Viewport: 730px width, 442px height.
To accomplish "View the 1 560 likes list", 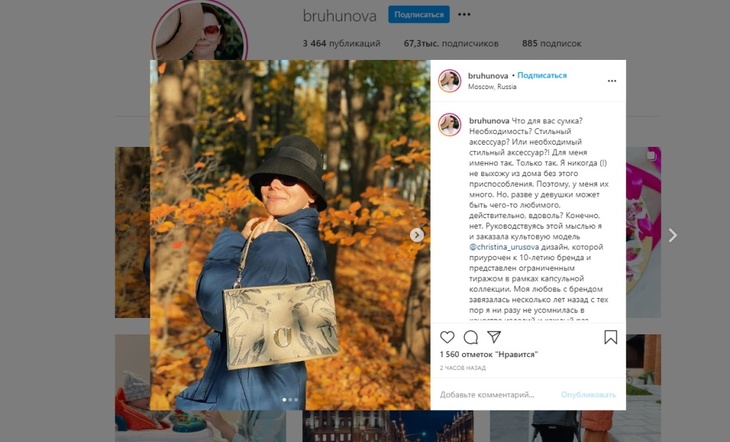I will pyautogui.click(x=489, y=354).
